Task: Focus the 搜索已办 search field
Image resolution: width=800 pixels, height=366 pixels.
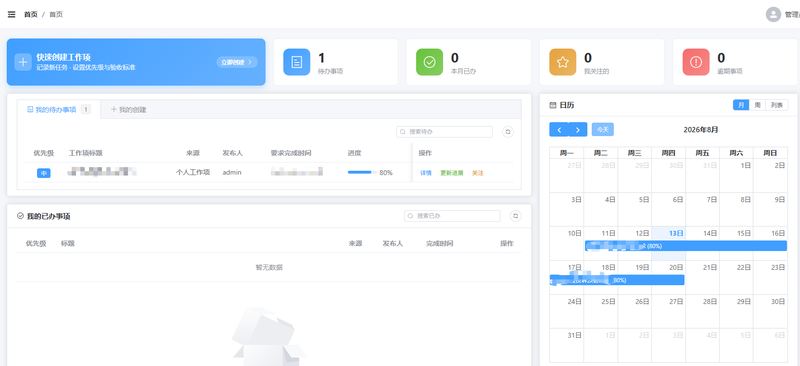Action: [452, 216]
